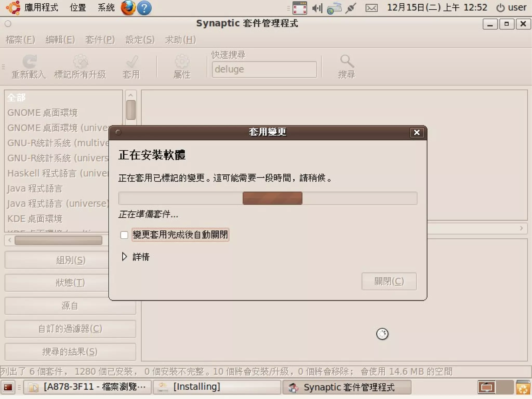Click the 自訂的過濾器(C) button
Viewport: 532px width, 399px height.
(70, 329)
